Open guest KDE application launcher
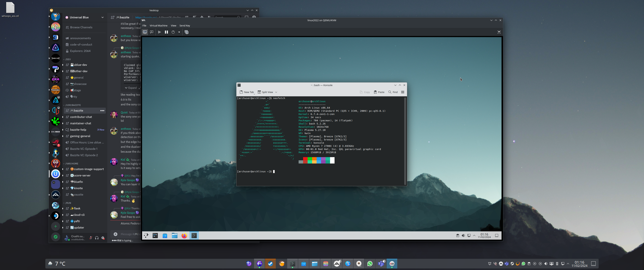The image size is (644, 270). (146, 235)
